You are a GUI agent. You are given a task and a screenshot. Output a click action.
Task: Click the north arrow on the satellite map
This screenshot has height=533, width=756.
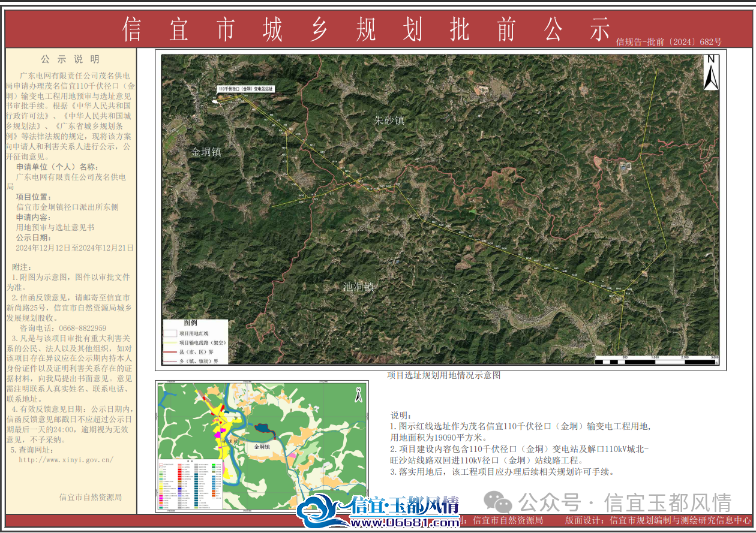click(711, 73)
